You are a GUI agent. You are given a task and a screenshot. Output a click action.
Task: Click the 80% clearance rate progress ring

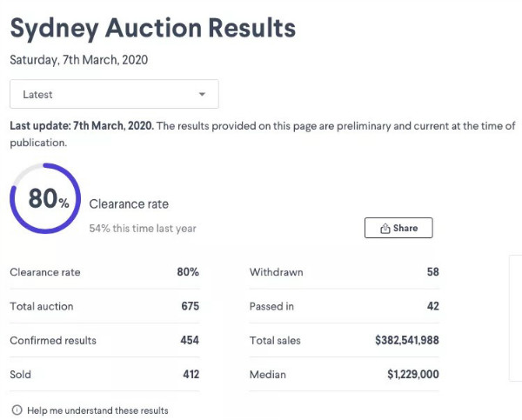pyautogui.click(x=45, y=199)
